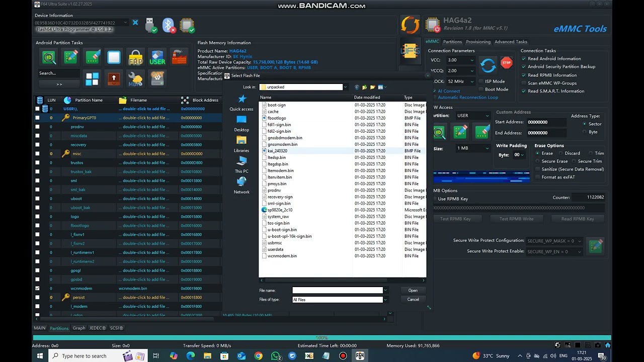Switch to the JEDEC bottom tab
644x362 pixels.
(98, 328)
